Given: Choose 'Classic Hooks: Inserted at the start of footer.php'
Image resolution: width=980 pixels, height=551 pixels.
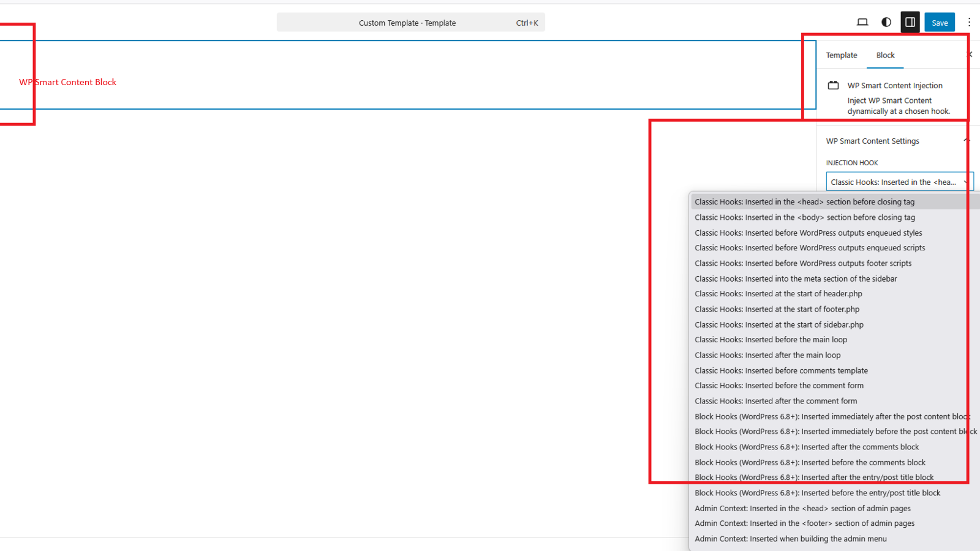Looking at the screenshot, I should pos(776,309).
